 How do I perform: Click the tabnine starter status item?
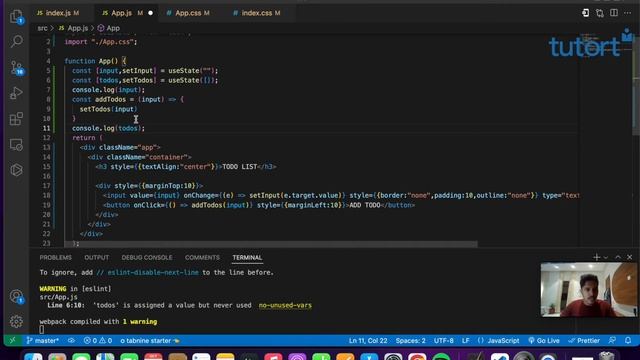click(x=150, y=340)
